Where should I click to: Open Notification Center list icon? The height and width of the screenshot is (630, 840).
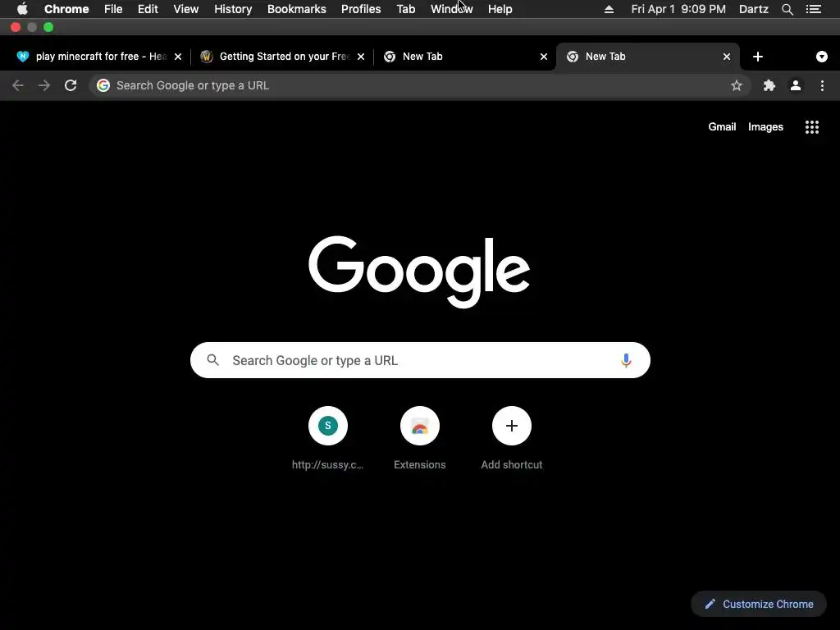click(813, 9)
